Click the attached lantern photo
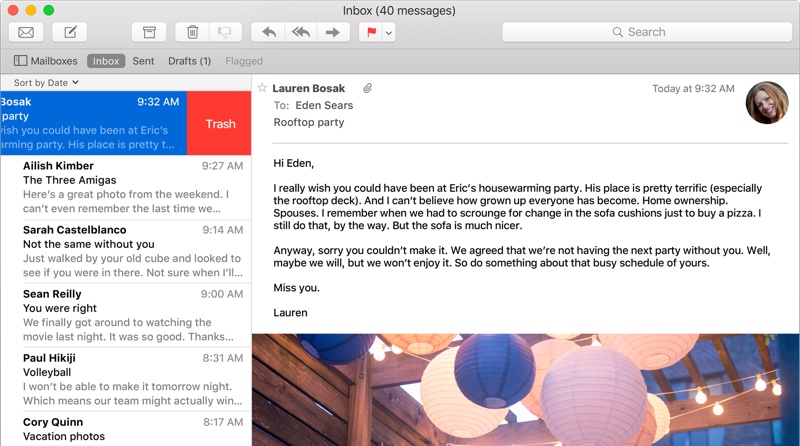This screenshot has height=446, width=800. 526,390
